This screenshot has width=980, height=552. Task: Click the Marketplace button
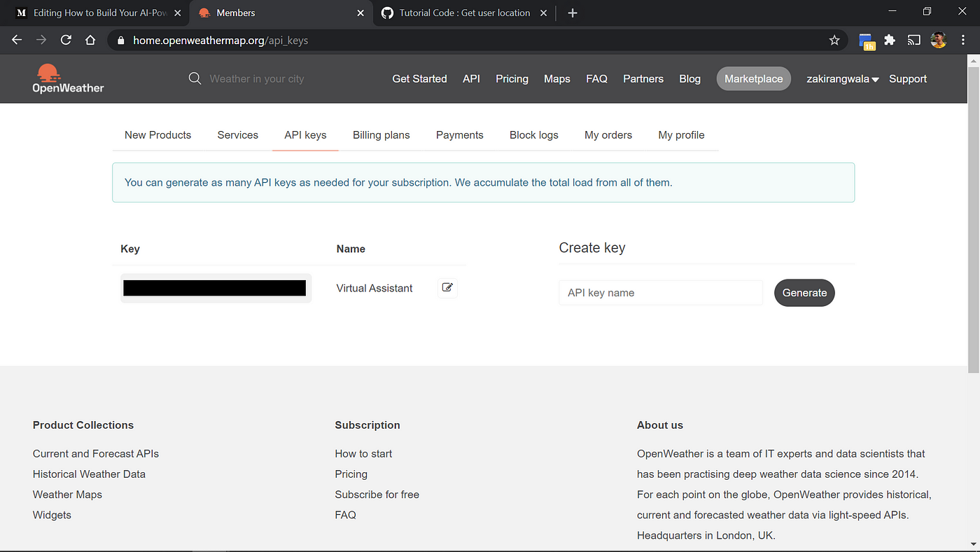(x=754, y=78)
